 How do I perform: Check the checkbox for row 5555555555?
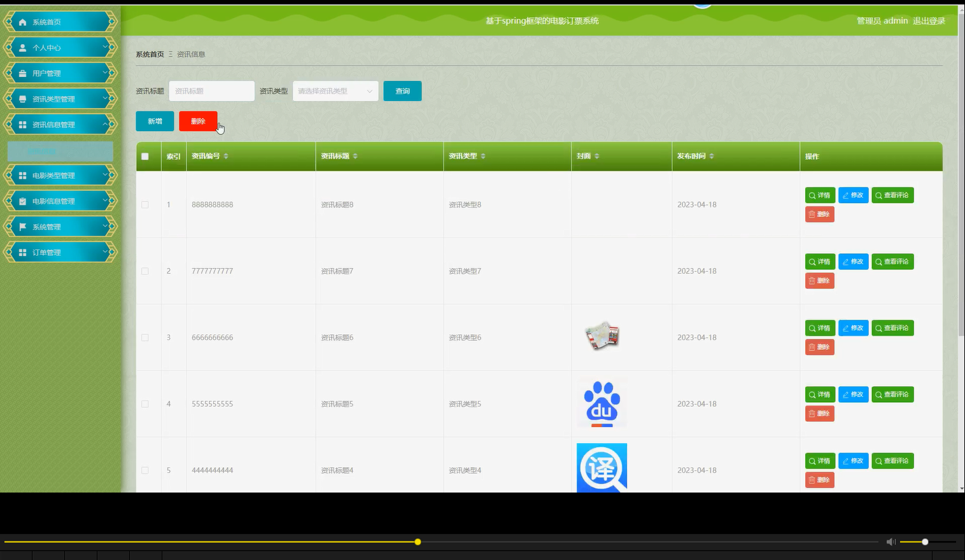point(145,404)
